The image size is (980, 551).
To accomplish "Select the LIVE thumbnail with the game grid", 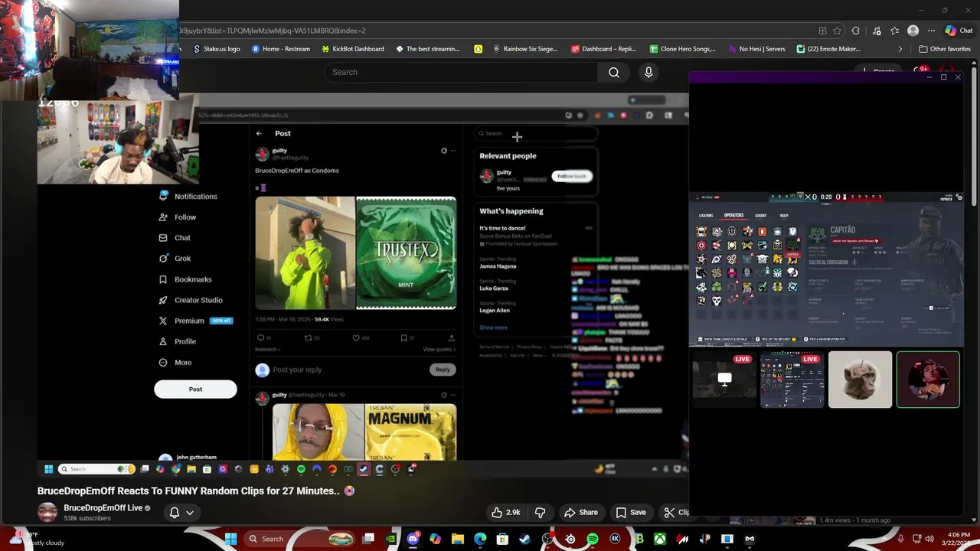I will click(792, 380).
